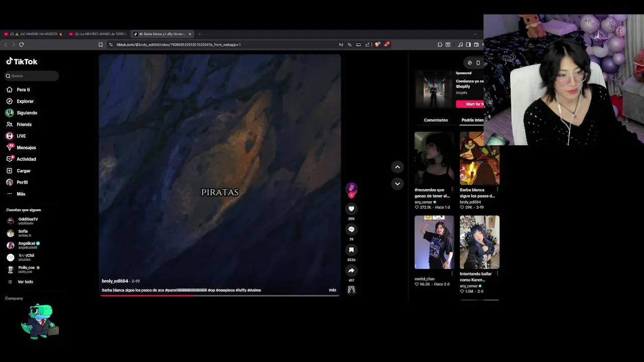The image size is (644, 362).
Task: Go to previous video with up arrow
Action: (x=397, y=167)
